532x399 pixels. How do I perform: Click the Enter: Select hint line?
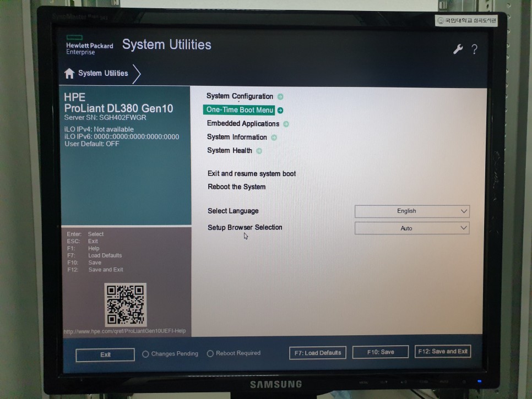[85, 234]
